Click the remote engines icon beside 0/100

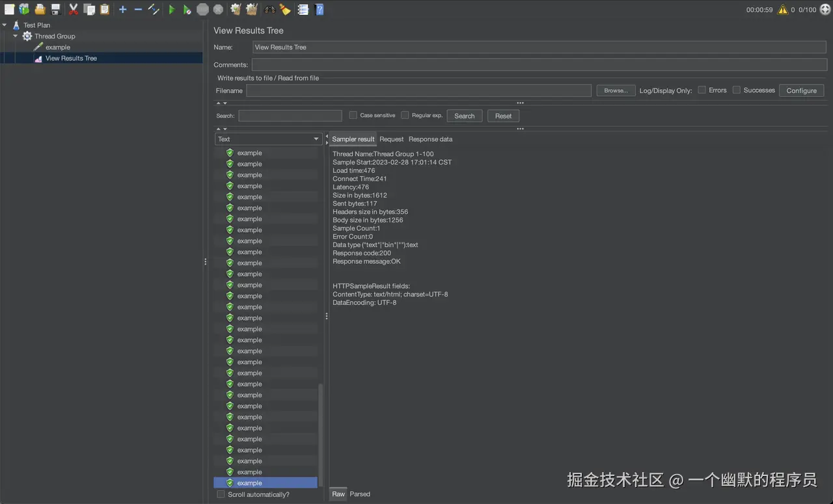pos(825,10)
